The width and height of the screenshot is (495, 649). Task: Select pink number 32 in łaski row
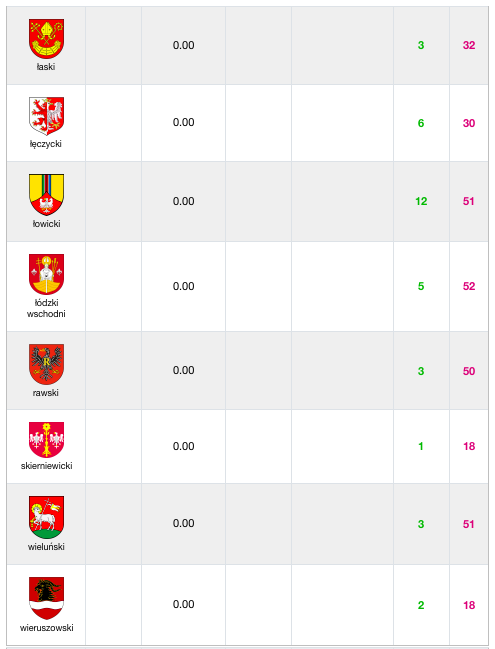pos(469,45)
